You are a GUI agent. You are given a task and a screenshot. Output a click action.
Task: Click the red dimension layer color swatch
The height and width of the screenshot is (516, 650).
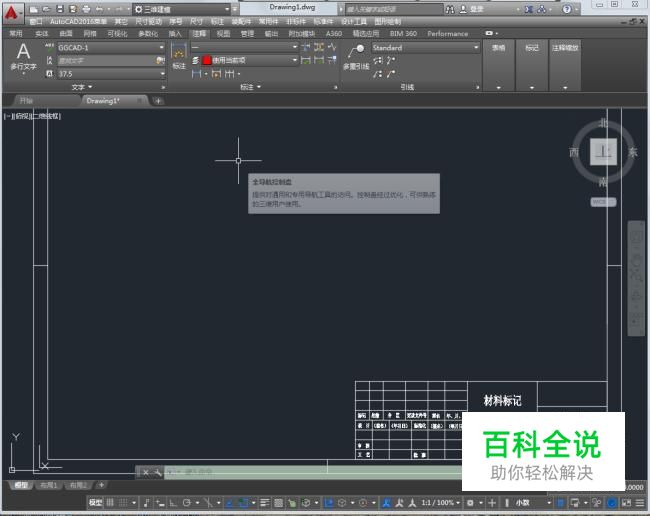(207, 60)
